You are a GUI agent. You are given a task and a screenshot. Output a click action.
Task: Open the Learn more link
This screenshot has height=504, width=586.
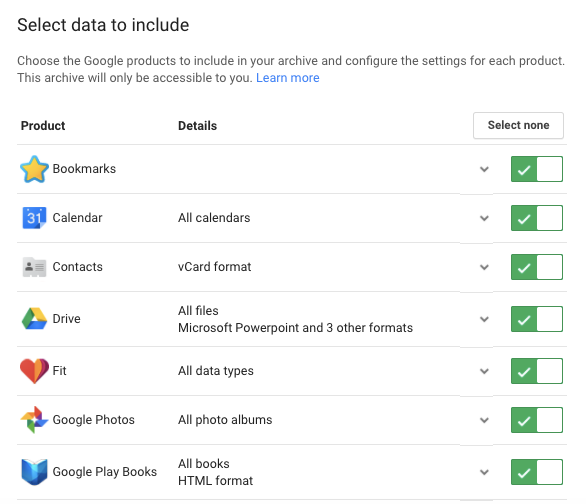[x=287, y=78]
